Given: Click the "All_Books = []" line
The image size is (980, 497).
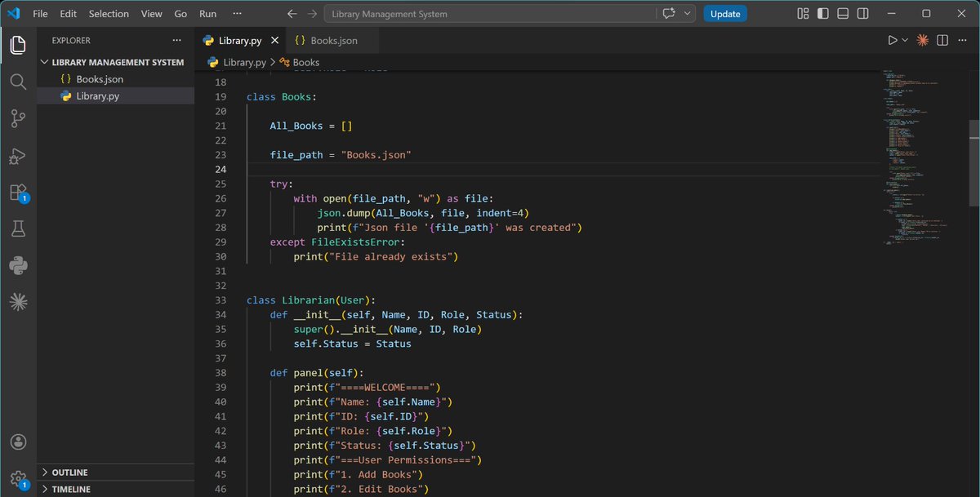Looking at the screenshot, I should point(311,126).
